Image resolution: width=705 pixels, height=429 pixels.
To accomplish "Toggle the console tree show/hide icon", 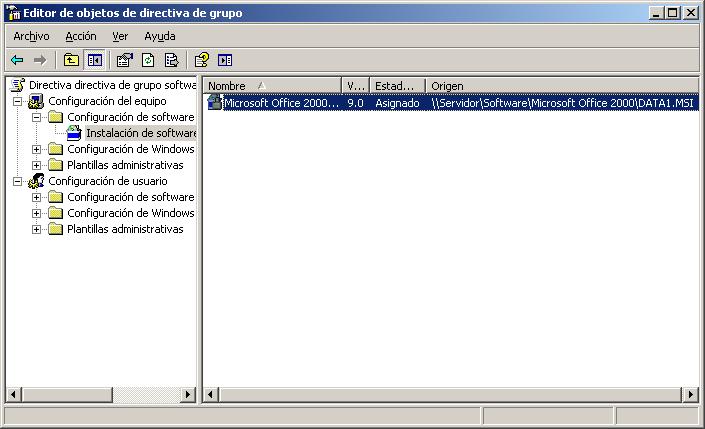I will tap(94, 60).
